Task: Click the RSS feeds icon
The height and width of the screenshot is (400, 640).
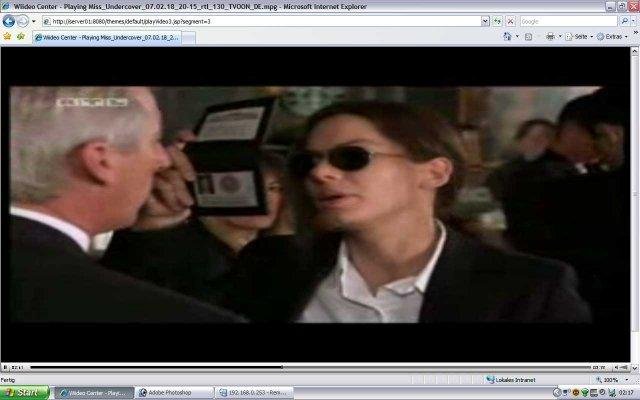Action: (x=531, y=36)
